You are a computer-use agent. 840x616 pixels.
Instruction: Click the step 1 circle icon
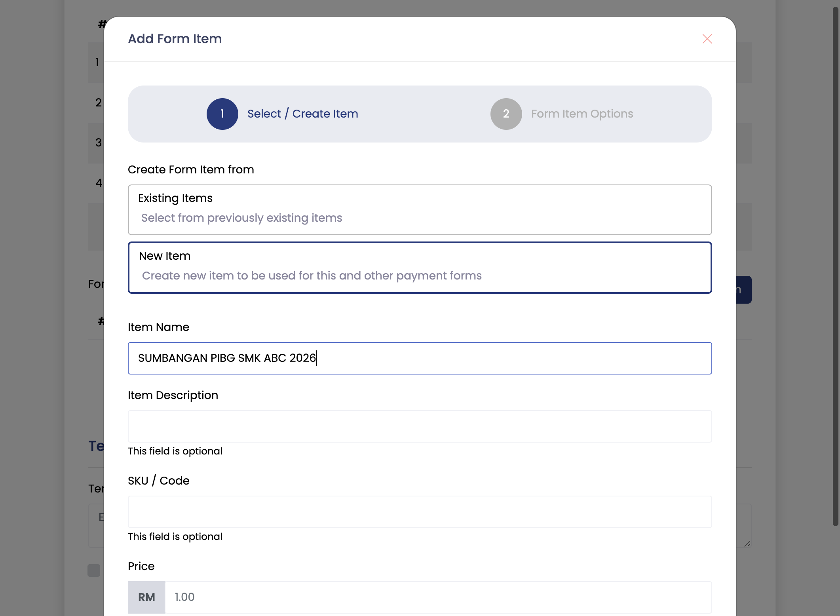222,114
